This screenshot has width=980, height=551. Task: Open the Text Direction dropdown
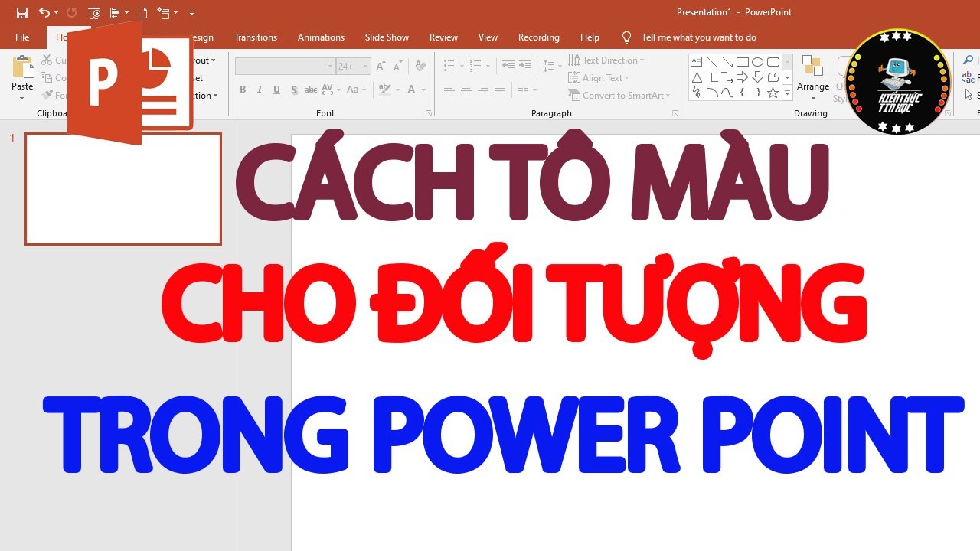[x=606, y=60]
